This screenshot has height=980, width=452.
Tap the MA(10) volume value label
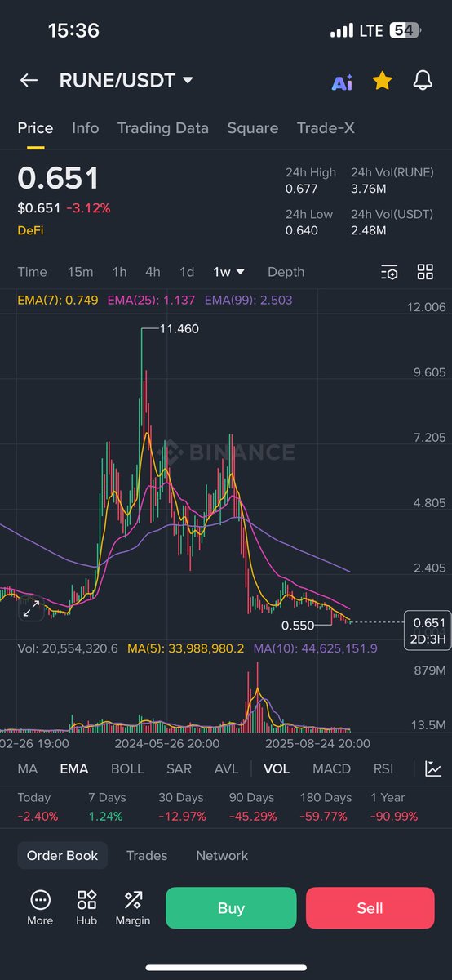(x=316, y=648)
